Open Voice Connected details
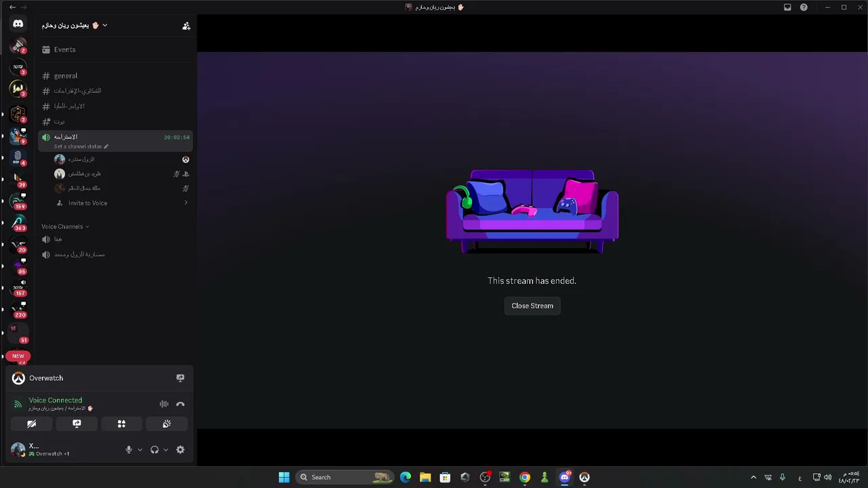The height and width of the screenshot is (488, 868). 55,401
